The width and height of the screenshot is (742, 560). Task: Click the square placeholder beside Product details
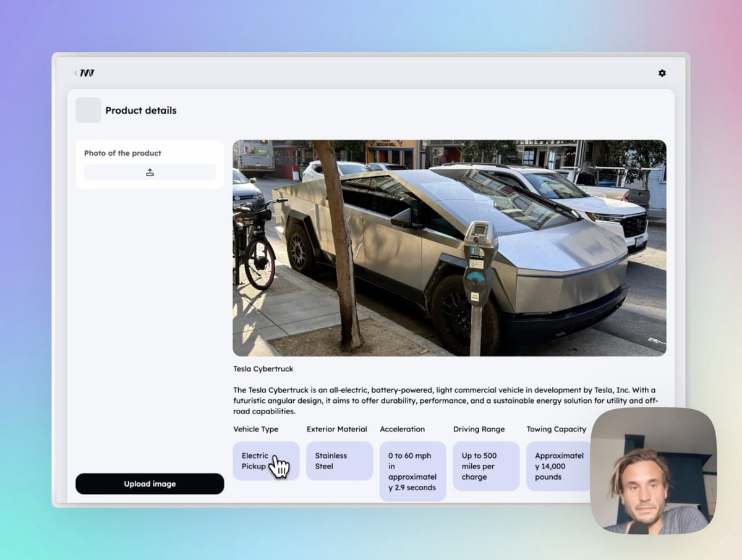tap(88, 110)
